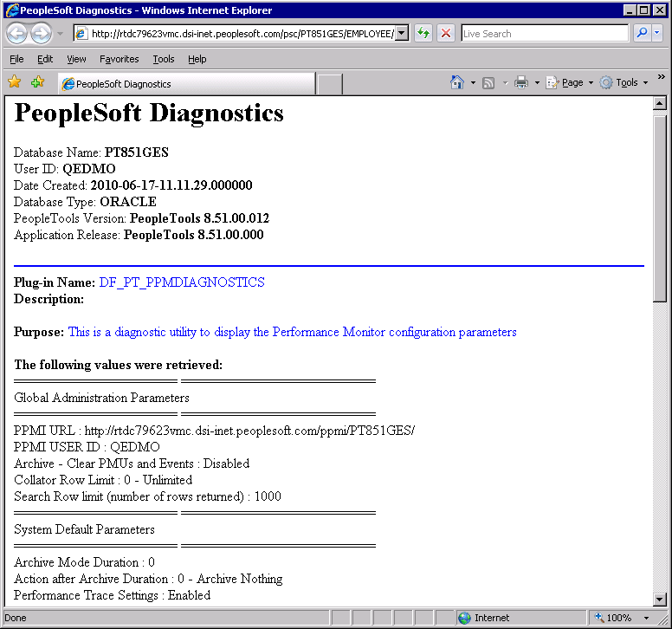
Task: Expand the Print options dropdown arrow
Action: click(x=537, y=83)
